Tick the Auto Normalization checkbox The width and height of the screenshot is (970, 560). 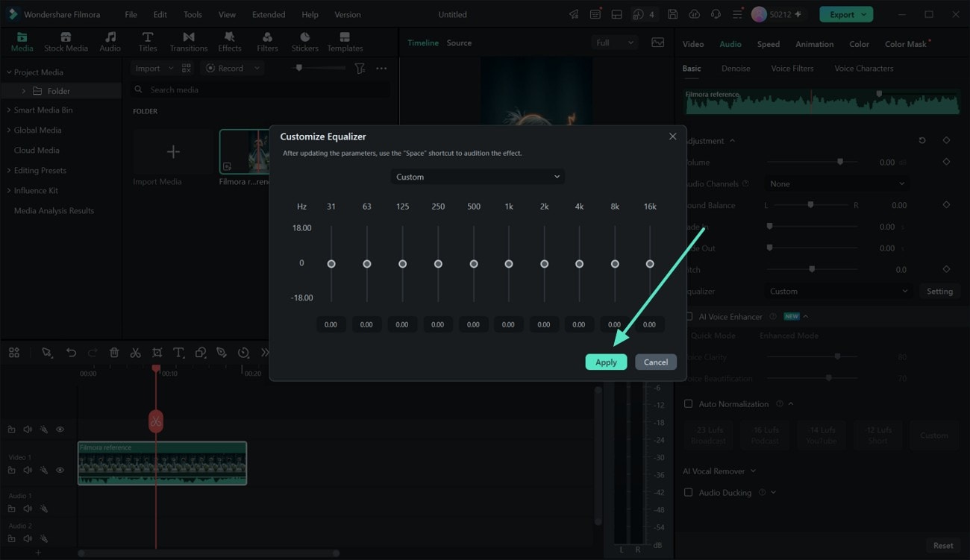point(689,403)
